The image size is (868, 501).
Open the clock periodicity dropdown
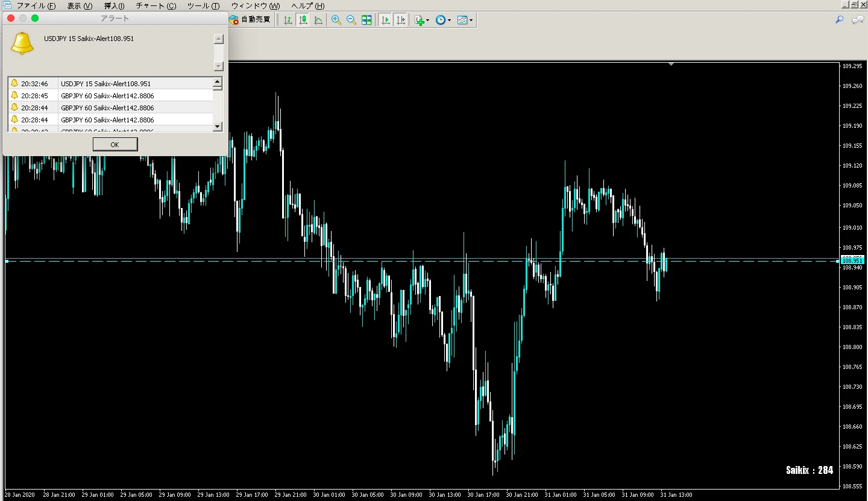coord(443,20)
